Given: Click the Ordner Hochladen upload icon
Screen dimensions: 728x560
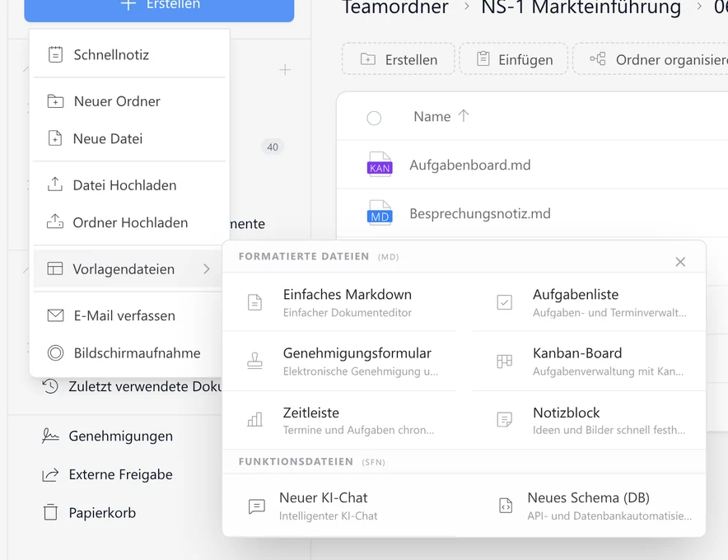Looking at the screenshot, I should [x=55, y=222].
